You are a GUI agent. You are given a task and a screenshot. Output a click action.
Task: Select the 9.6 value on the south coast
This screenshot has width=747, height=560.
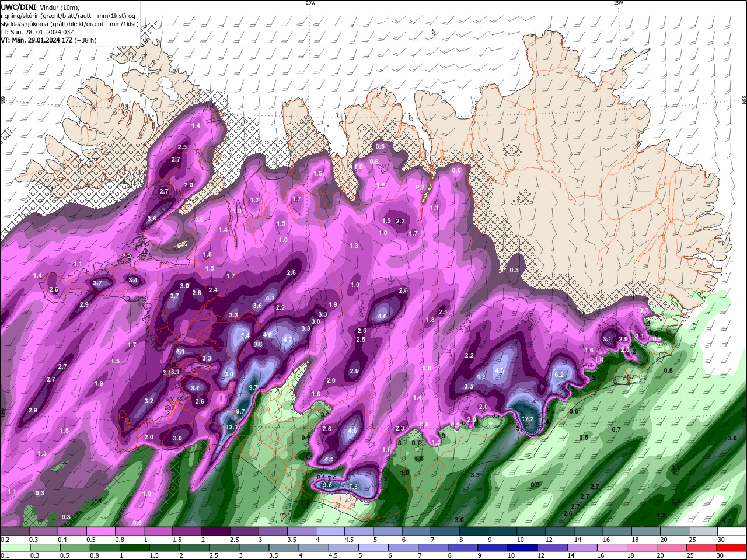(327, 485)
